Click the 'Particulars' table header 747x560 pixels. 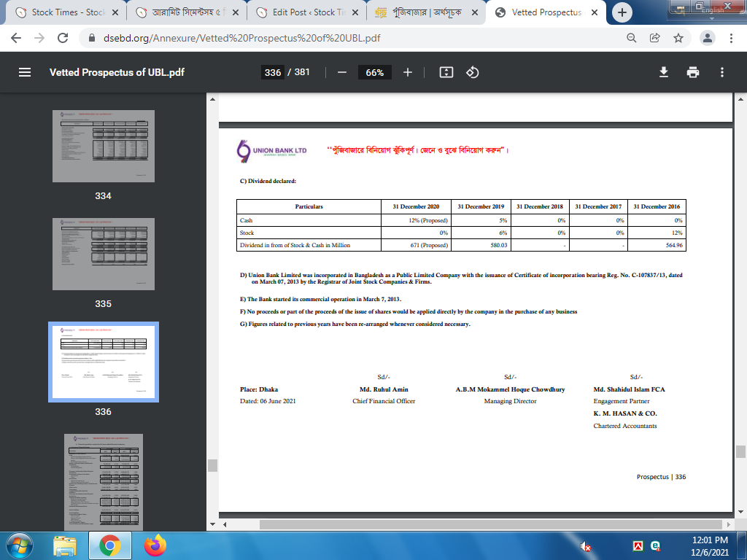309,206
